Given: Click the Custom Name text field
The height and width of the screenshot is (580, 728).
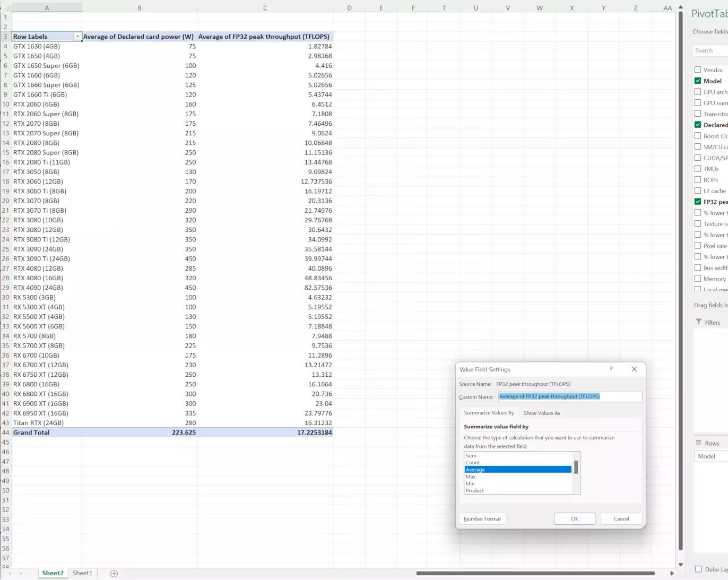Looking at the screenshot, I should coord(569,396).
